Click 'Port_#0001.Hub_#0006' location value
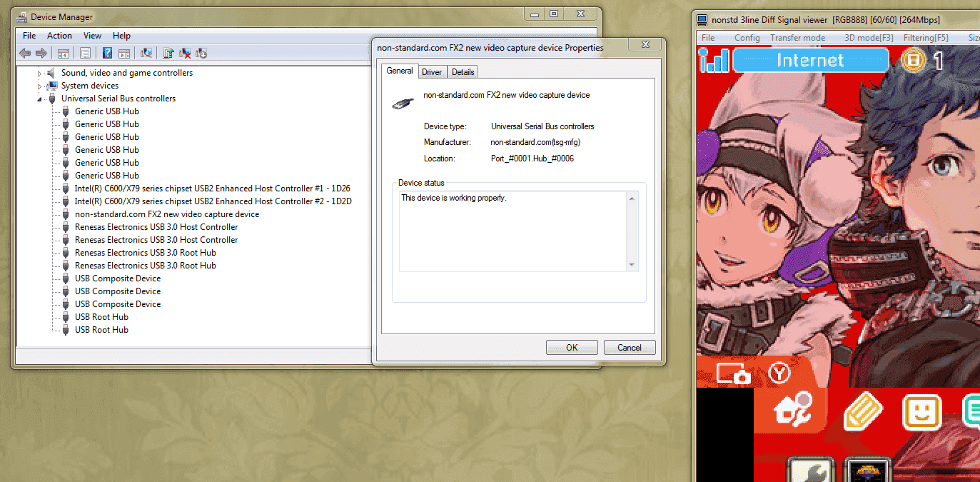The width and height of the screenshot is (980, 482). [532, 159]
